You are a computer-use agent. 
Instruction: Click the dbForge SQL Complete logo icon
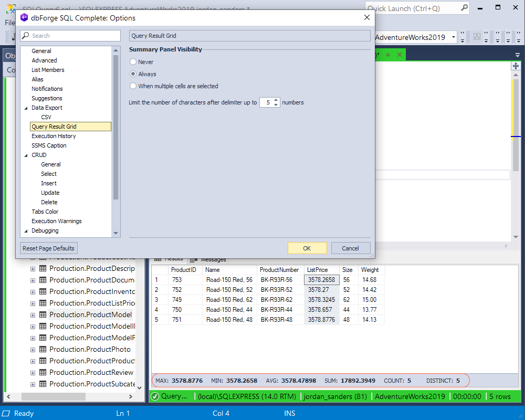point(24,18)
